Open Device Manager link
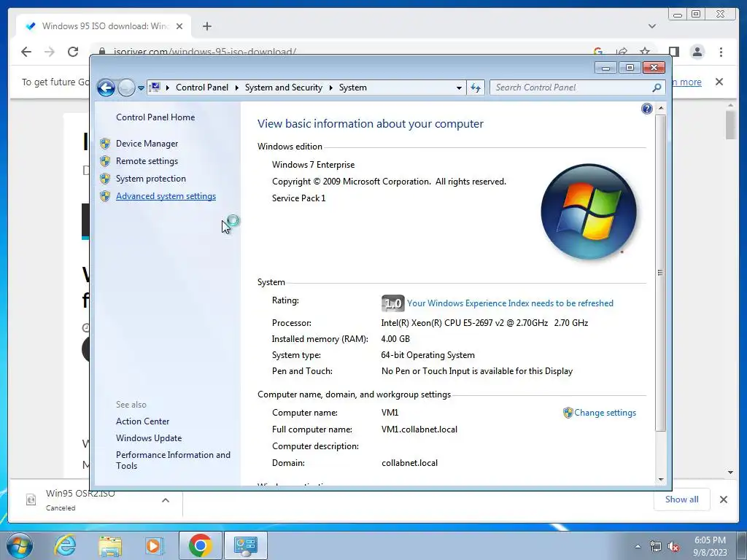 [x=147, y=144]
